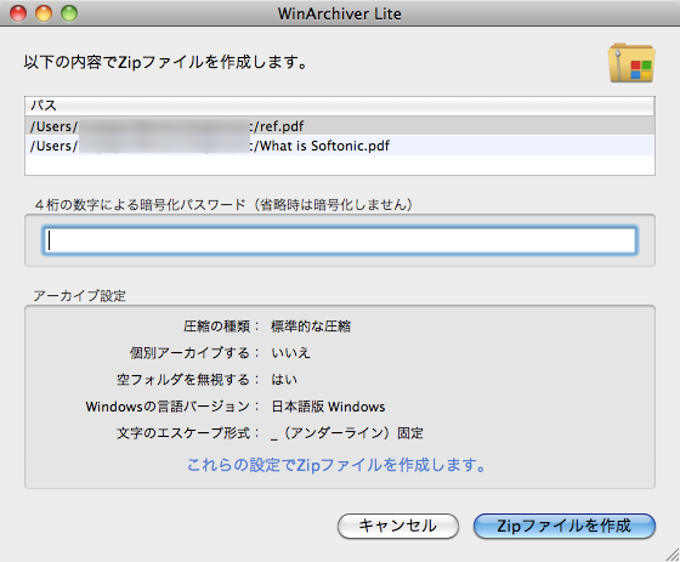680x562 pixels.
Task: Click the はい value for 空フォルダを無視する
Action: 284,380
